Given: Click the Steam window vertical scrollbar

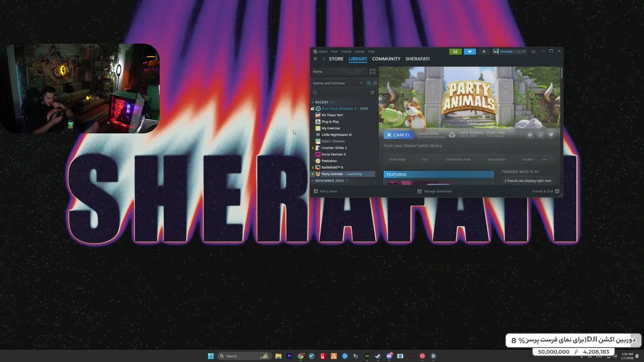Looking at the screenshot, I should click(561, 72).
